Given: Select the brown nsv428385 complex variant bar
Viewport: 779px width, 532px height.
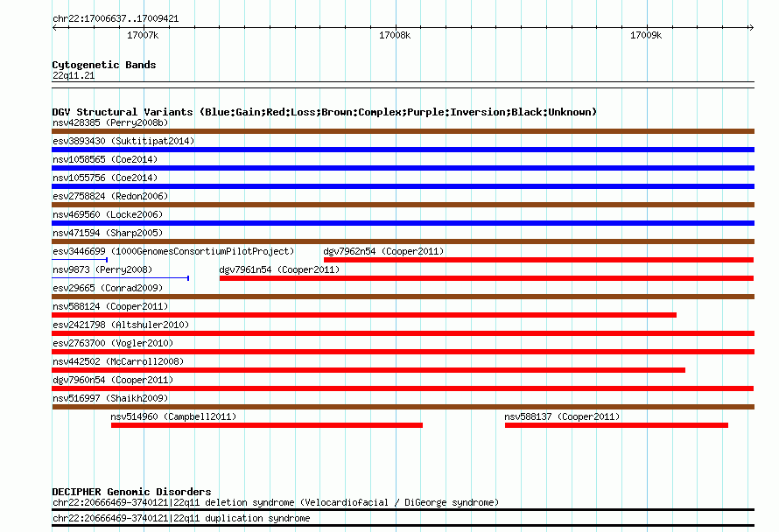Looking at the screenshot, I should click(403, 131).
